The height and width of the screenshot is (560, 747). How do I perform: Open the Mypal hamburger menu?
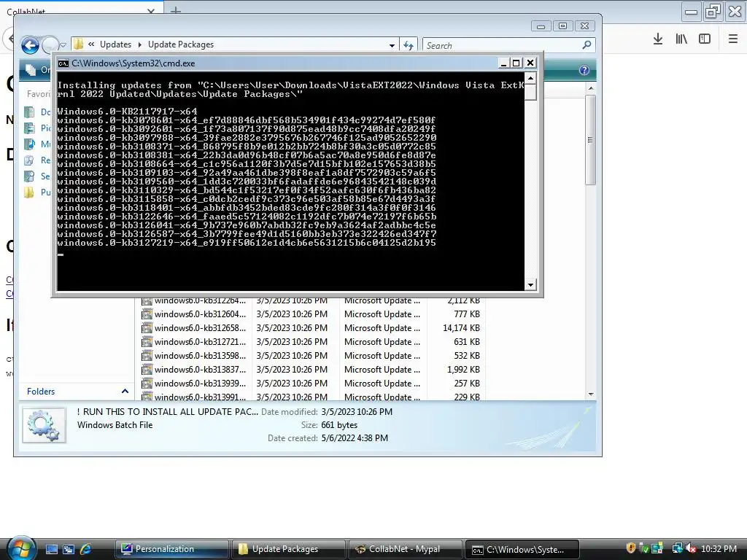click(x=733, y=39)
